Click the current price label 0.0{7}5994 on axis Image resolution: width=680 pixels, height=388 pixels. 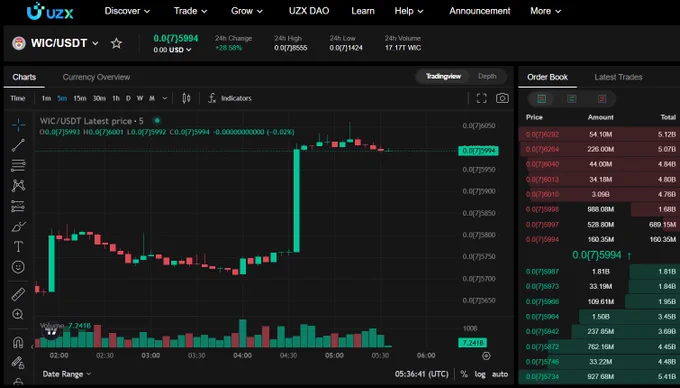478,151
